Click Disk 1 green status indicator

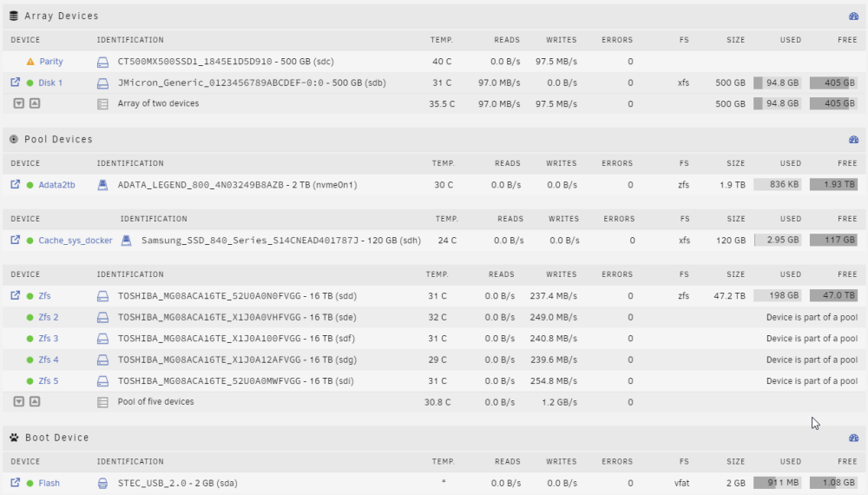[x=30, y=83]
